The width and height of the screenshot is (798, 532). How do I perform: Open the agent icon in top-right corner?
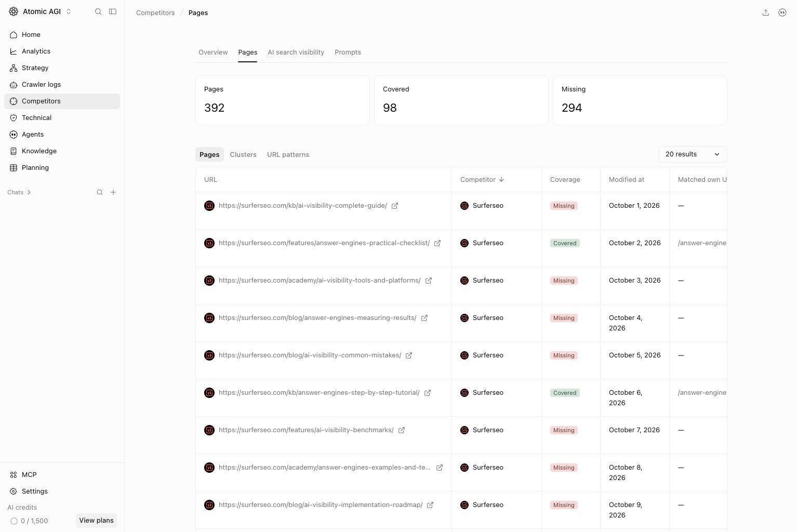pos(782,12)
